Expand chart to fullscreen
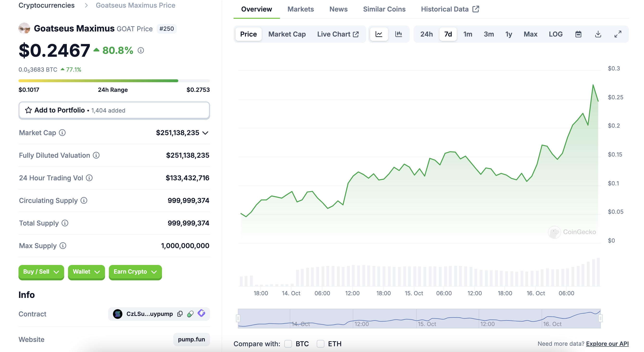Image resolution: width=644 pixels, height=352 pixels. pyautogui.click(x=618, y=34)
